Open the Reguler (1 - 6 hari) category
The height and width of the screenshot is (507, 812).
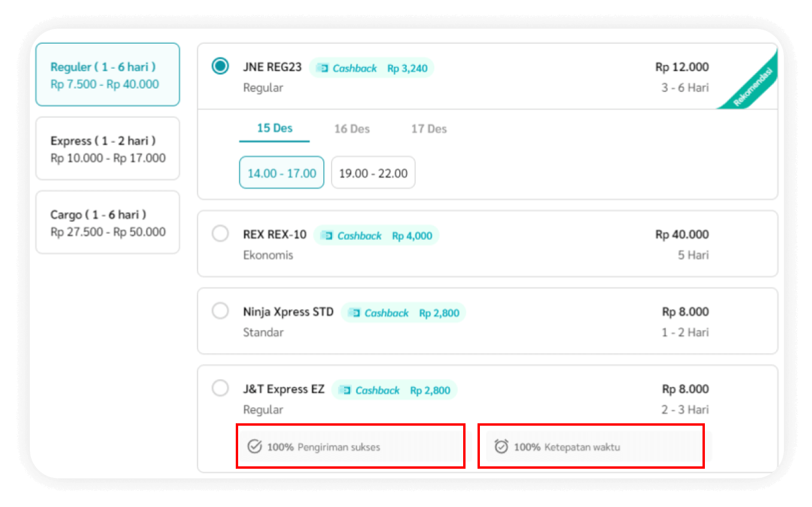(108, 75)
